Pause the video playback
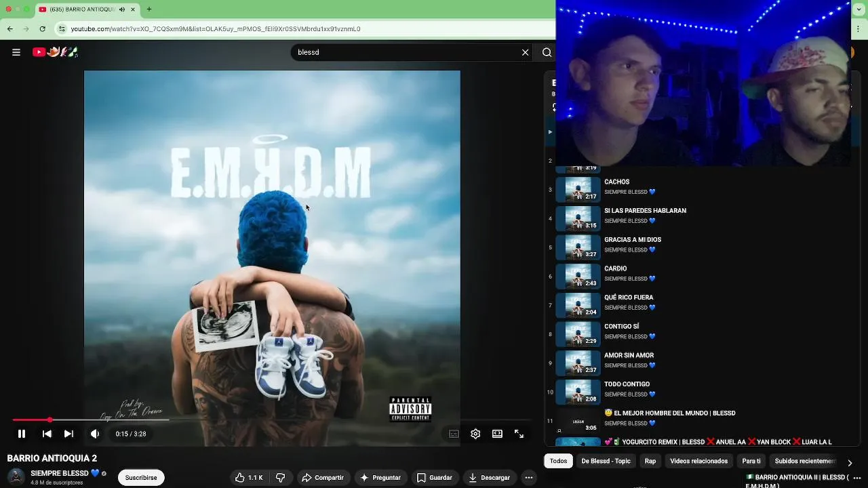The width and height of the screenshot is (868, 488). (21, 434)
